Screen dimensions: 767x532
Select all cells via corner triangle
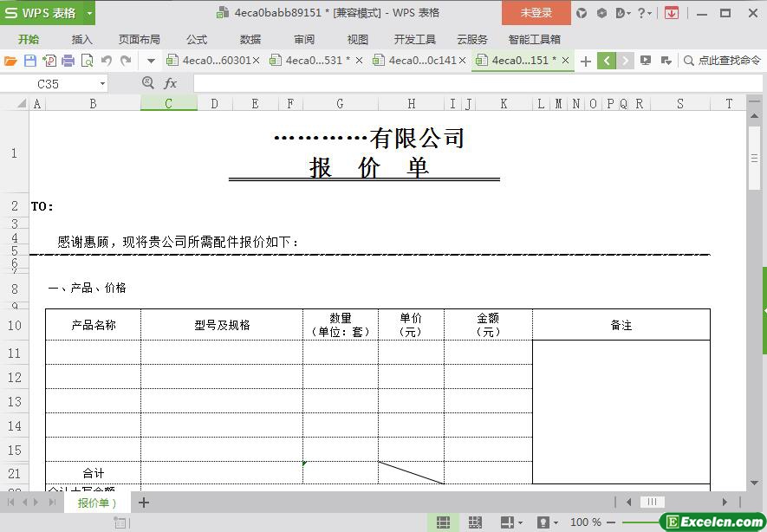coord(22,103)
